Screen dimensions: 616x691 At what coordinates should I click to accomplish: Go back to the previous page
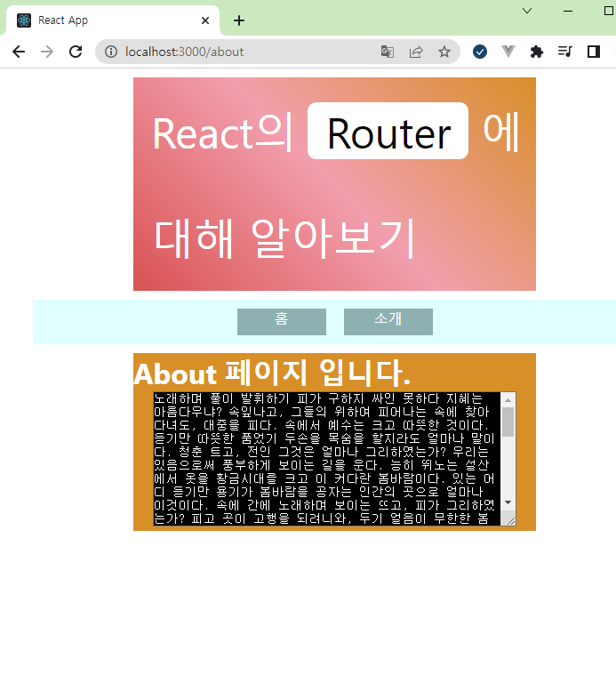[x=19, y=52]
